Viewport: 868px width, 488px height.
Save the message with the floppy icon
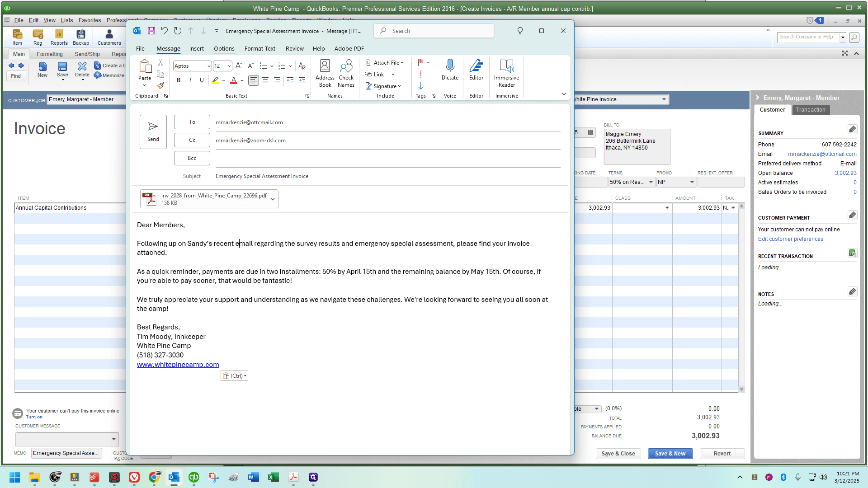click(151, 31)
